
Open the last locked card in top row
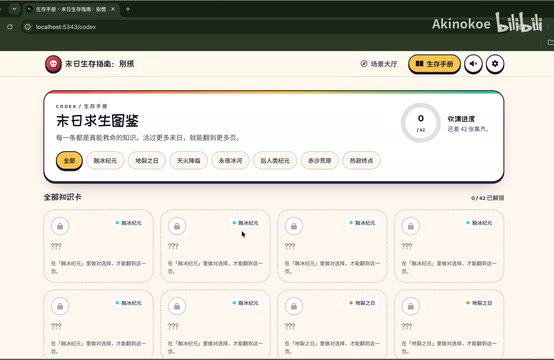point(449,246)
